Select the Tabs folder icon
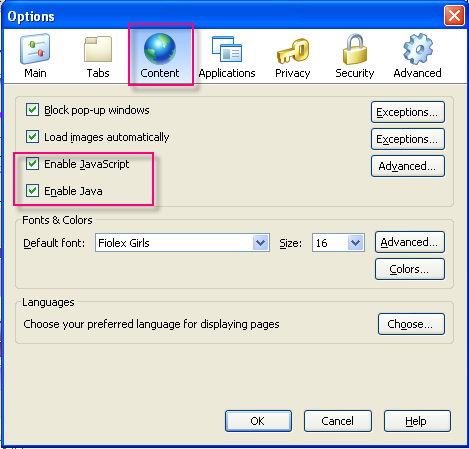The image size is (469, 449). coord(98,49)
